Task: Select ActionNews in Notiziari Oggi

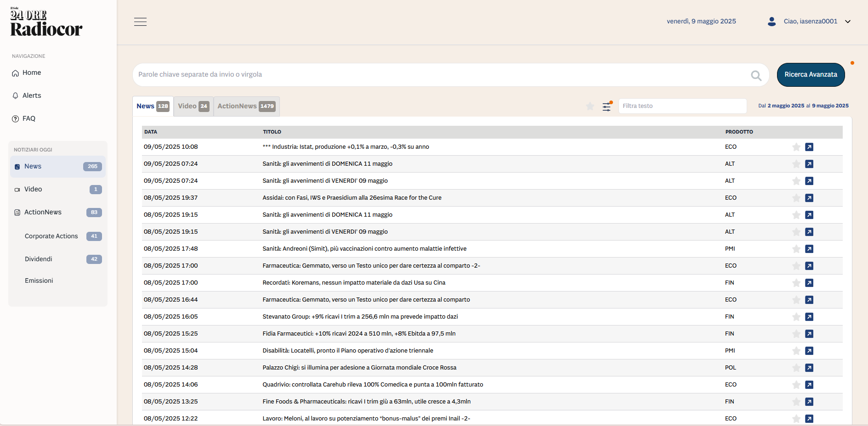Action: (58, 212)
